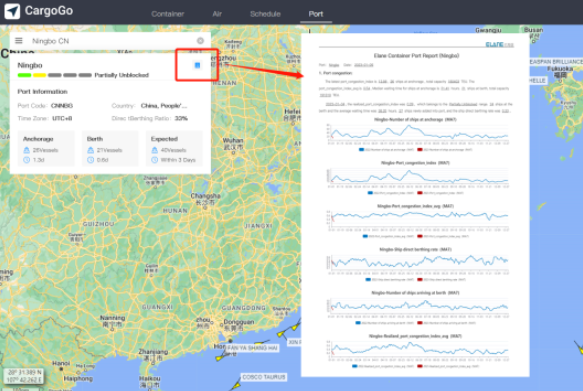Click the Berth vessel count icon
This screenshot has width=583, height=391.
pyautogui.click(x=90, y=150)
